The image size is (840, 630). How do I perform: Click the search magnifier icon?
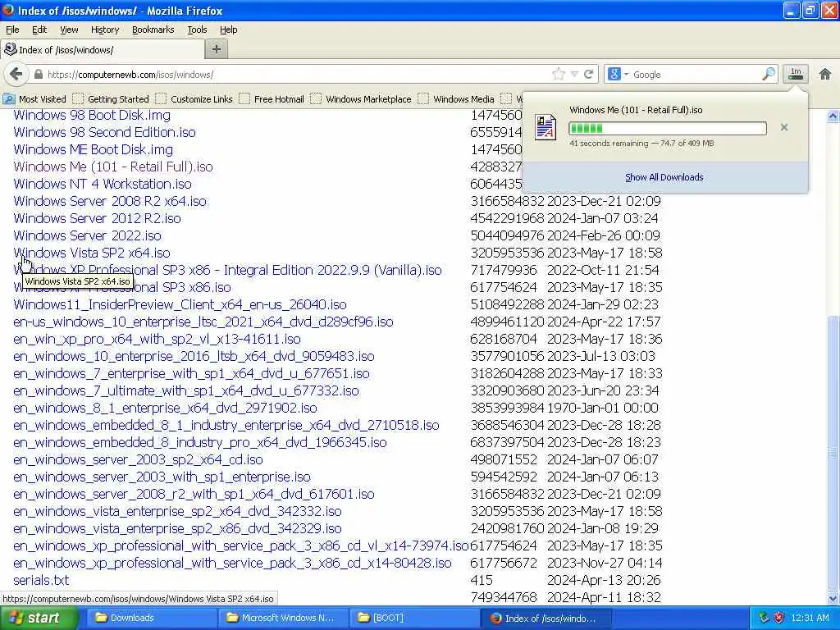coord(769,74)
